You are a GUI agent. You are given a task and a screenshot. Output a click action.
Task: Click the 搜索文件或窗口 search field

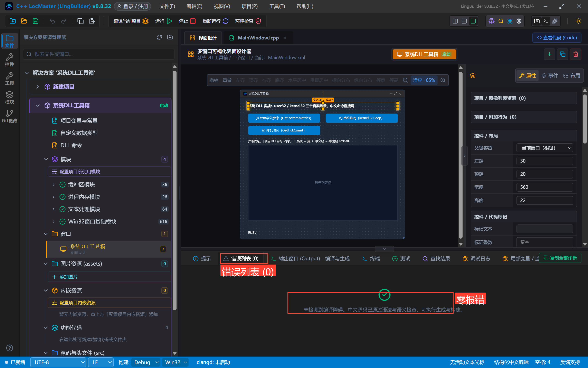99,54
